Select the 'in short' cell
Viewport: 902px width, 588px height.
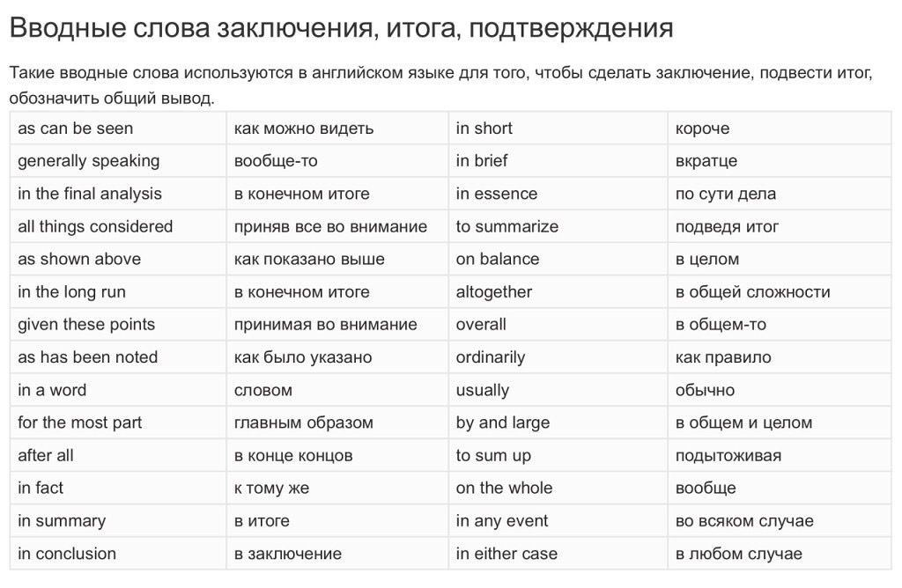tap(484, 129)
